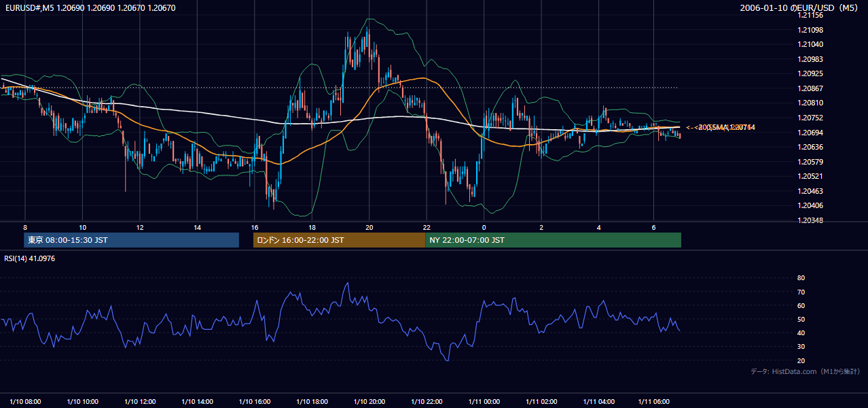
Task: Click price axis value 1.20348
Action: coord(810,220)
